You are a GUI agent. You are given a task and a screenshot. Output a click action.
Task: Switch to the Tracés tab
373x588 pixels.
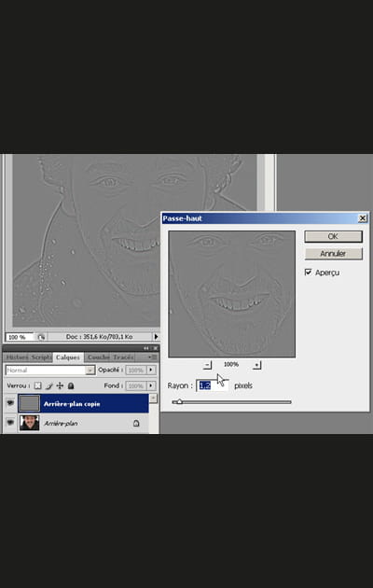[x=124, y=357]
